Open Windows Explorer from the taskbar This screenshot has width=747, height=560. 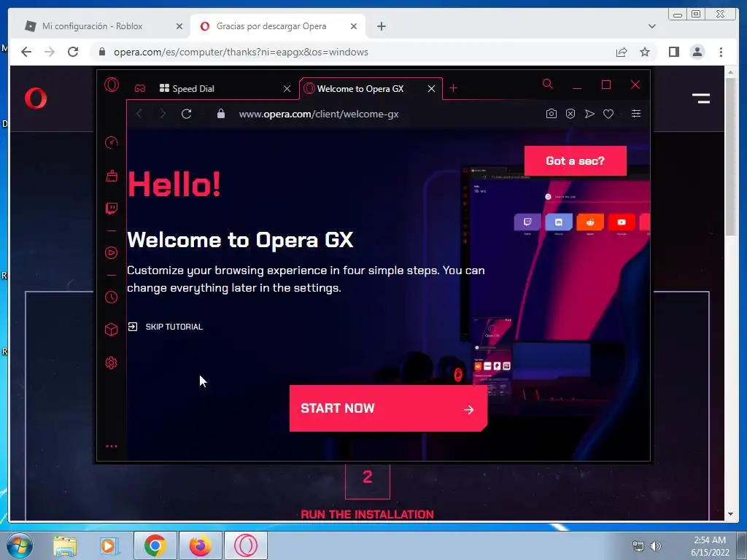pyautogui.click(x=65, y=546)
